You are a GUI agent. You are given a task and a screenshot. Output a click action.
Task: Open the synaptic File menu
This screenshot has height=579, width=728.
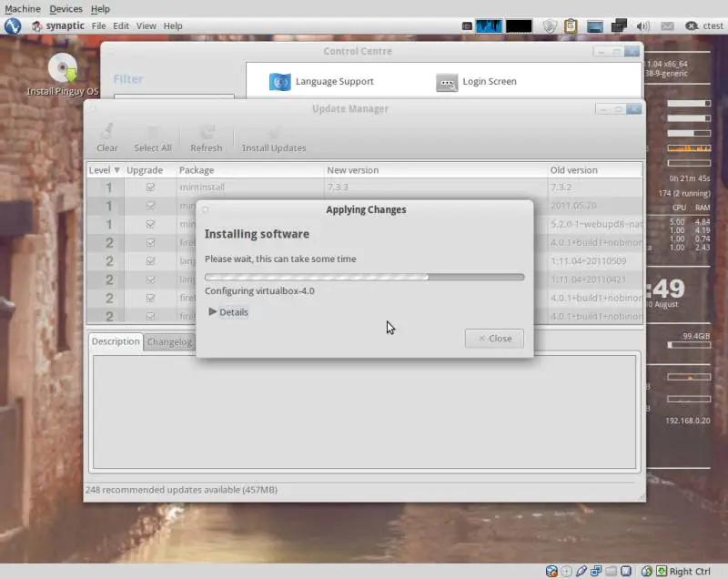pyautogui.click(x=98, y=26)
